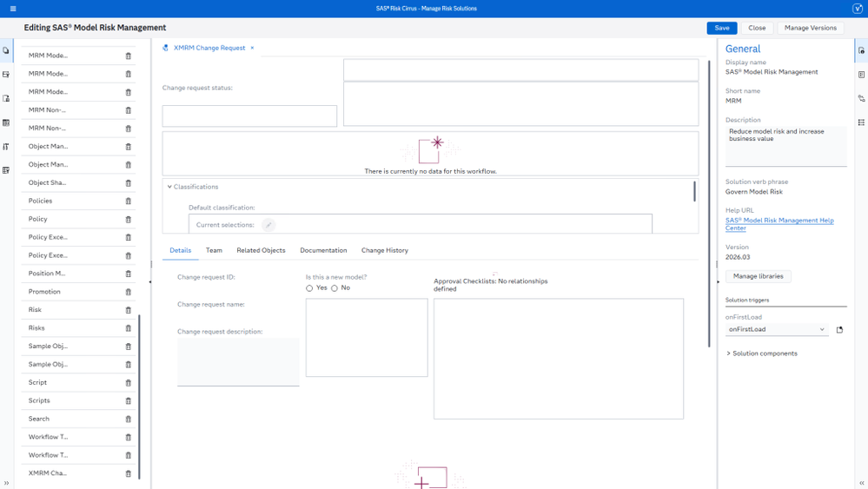Screen dimensions: 868x489
Task: Click the Classifications section scrollbar
Action: [x=695, y=191]
